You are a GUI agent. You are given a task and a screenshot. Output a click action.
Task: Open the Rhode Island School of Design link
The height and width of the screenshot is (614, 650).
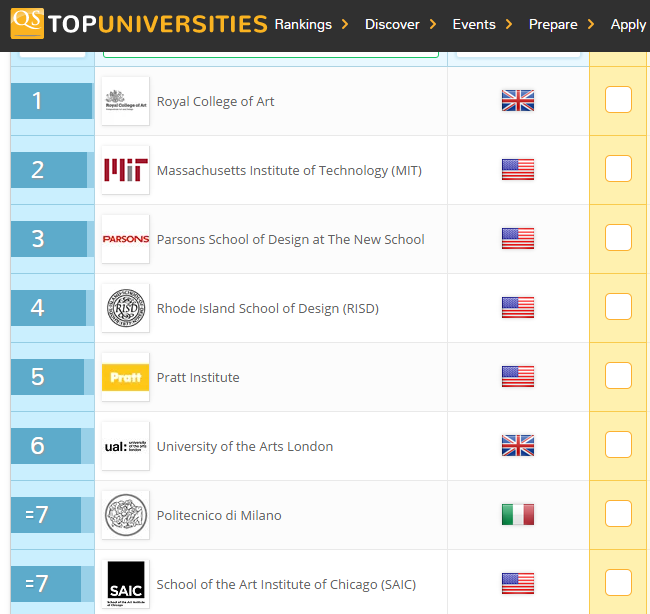[x=267, y=309]
